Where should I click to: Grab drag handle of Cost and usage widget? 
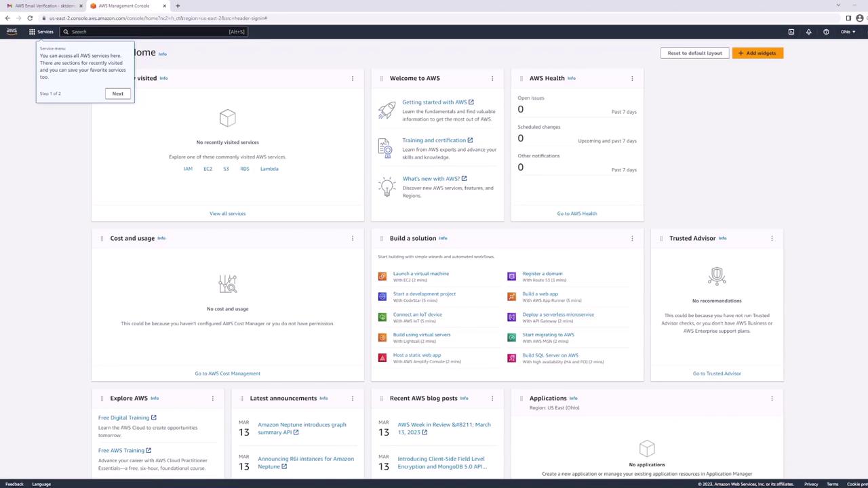tap(102, 239)
